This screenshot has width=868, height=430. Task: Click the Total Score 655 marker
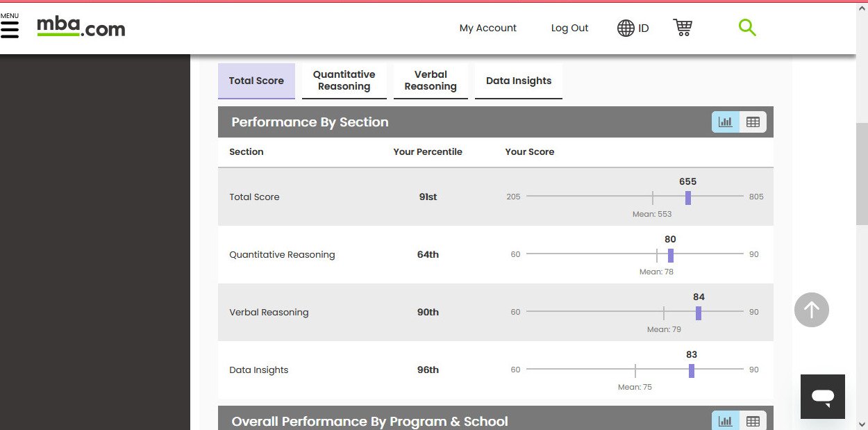(x=687, y=197)
